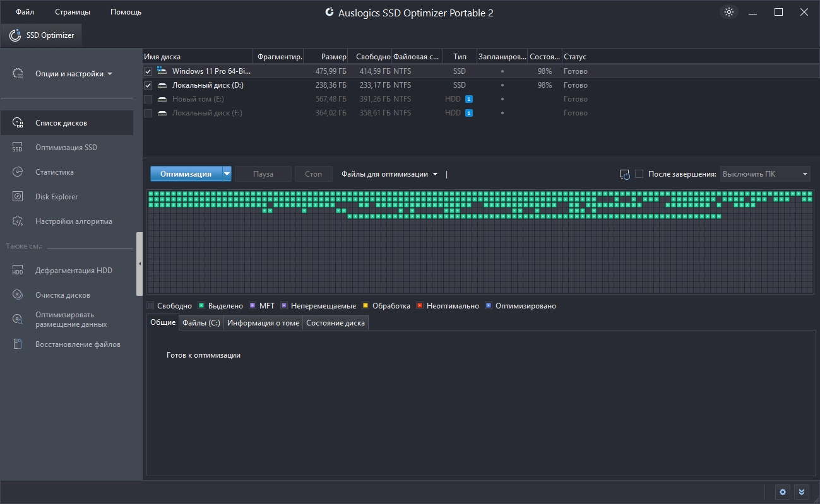Switch to the Файлы (C:) tab
The height and width of the screenshot is (504, 820).
[201, 322]
